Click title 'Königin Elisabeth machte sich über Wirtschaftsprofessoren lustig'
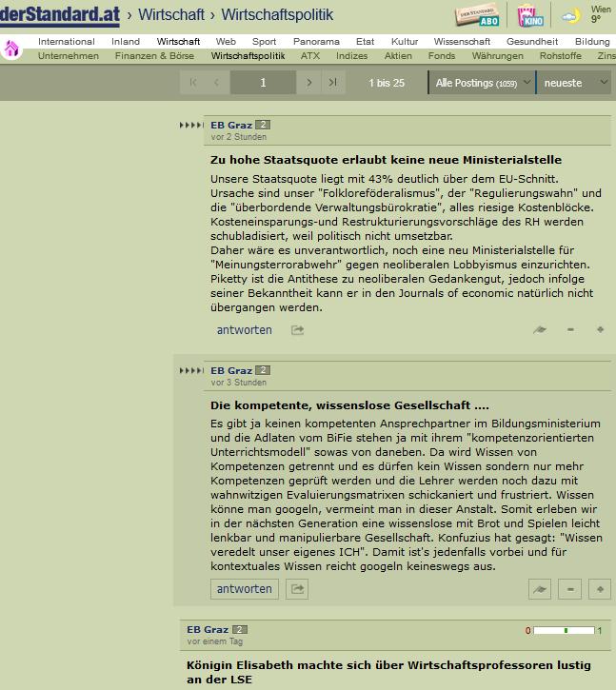The width and height of the screenshot is (616, 690). pos(388,665)
